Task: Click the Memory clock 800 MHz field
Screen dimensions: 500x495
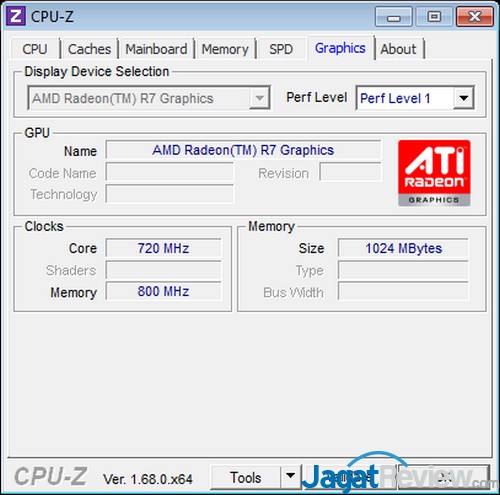Action: (x=163, y=291)
